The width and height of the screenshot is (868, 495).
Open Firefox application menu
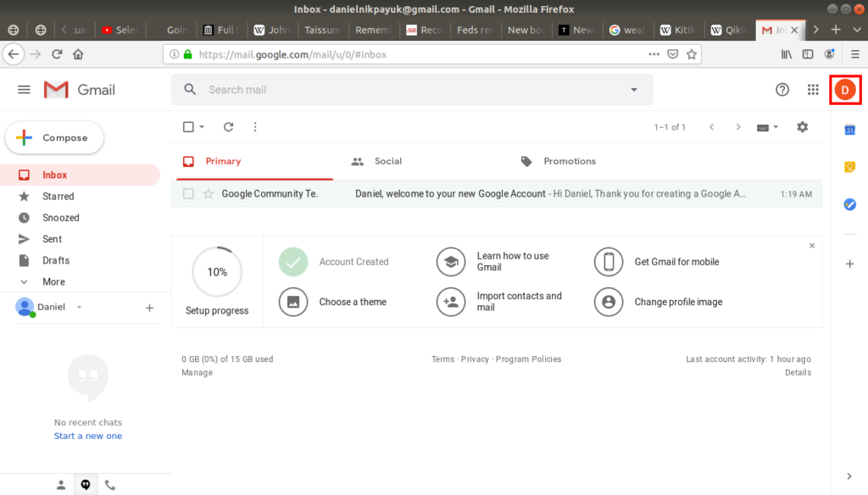coord(855,54)
